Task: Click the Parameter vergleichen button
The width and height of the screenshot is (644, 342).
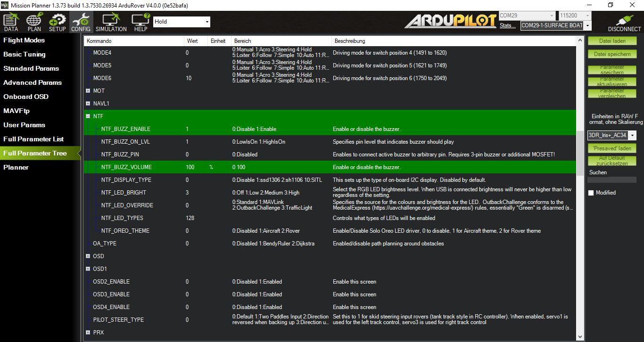Action: [x=612, y=93]
